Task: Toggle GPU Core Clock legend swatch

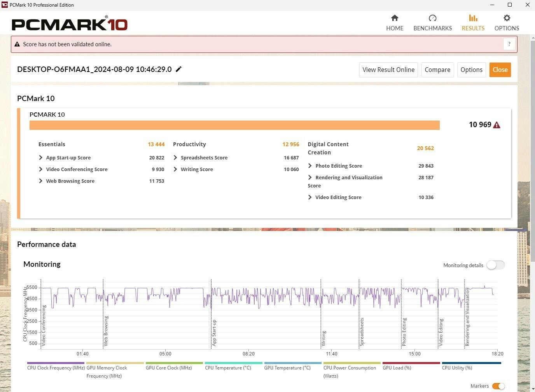Action: tap(174, 363)
